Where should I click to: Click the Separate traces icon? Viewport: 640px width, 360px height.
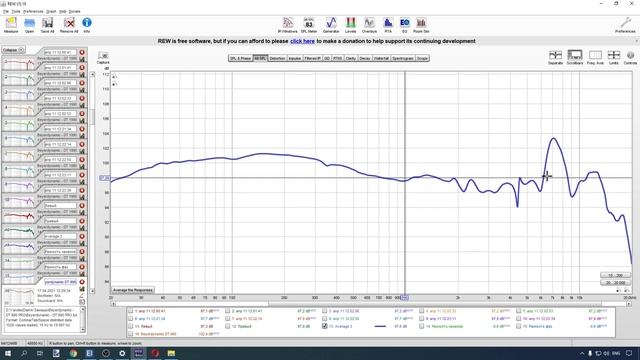(x=556, y=57)
